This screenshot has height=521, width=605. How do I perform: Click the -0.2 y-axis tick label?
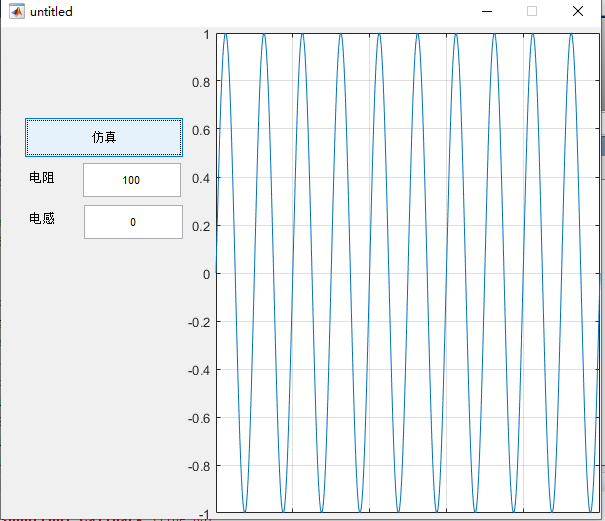[x=199, y=322]
